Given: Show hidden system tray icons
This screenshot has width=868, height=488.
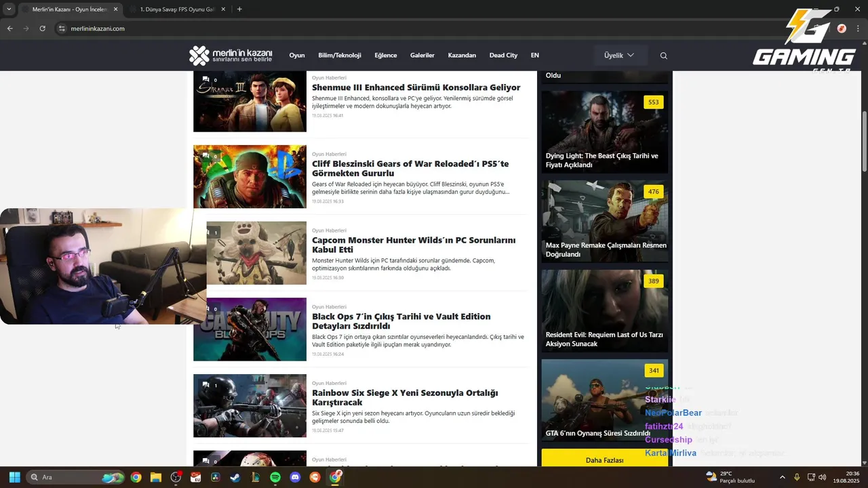Looking at the screenshot, I should [x=782, y=477].
